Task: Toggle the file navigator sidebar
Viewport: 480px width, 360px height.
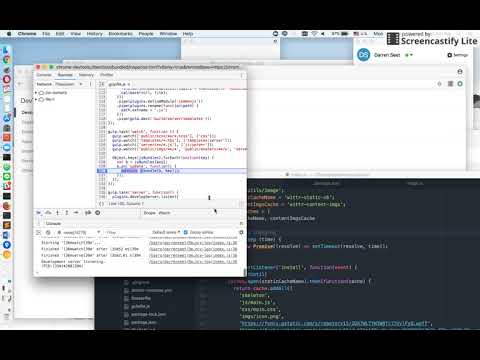Action: click(x=102, y=84)
